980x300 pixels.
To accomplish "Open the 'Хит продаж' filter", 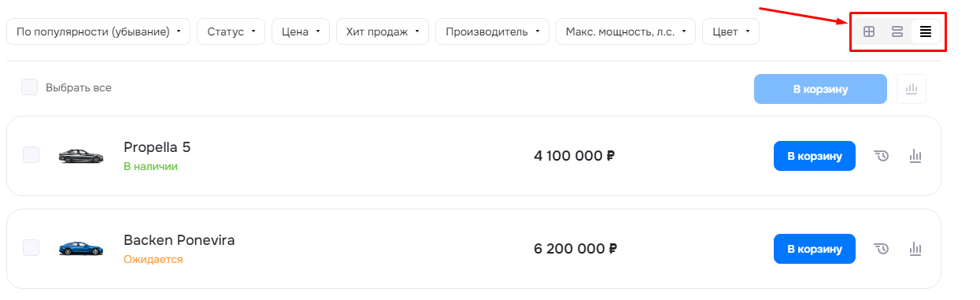I will coord(382,31).
